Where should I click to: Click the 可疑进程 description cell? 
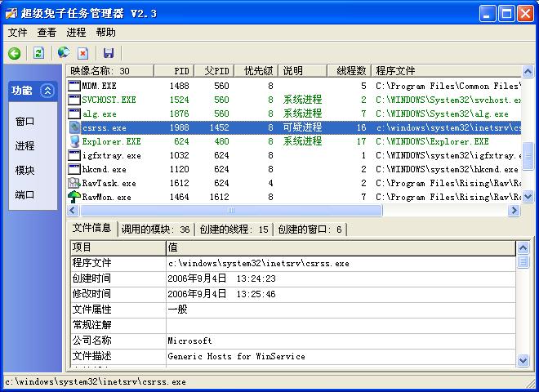click(302, 127)
